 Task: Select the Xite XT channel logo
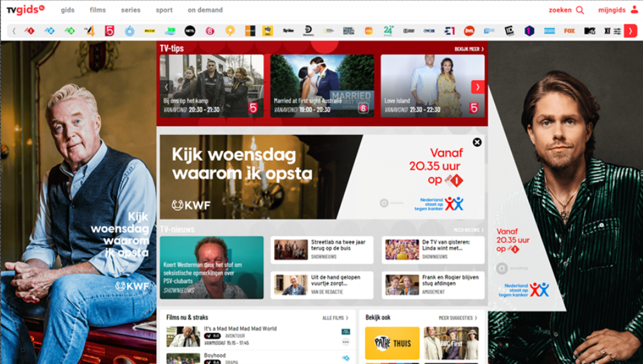click(607, 31)
